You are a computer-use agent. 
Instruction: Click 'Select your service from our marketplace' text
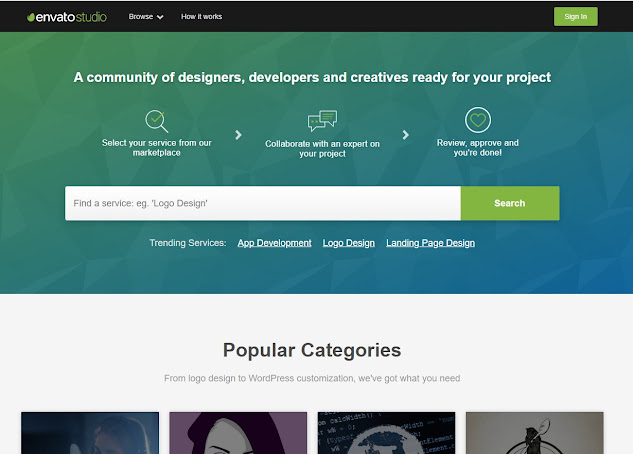[x=157, y=148]
